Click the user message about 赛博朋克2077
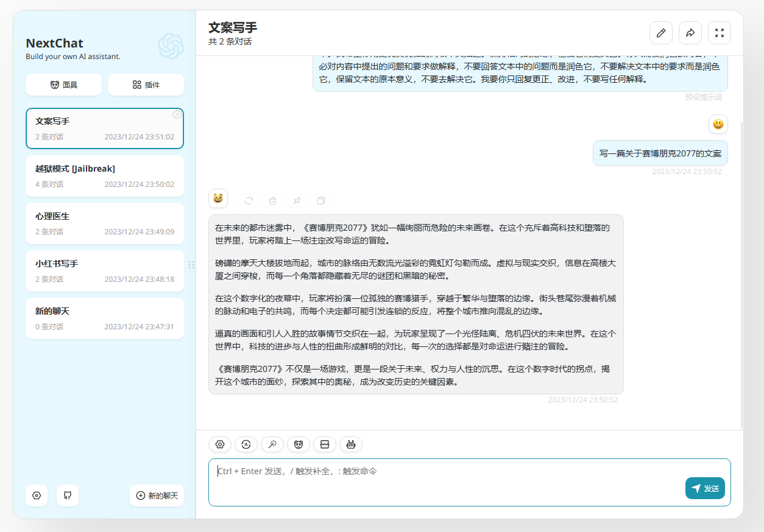This screenshot has height=532, width=764. click(x=660, y=153)
